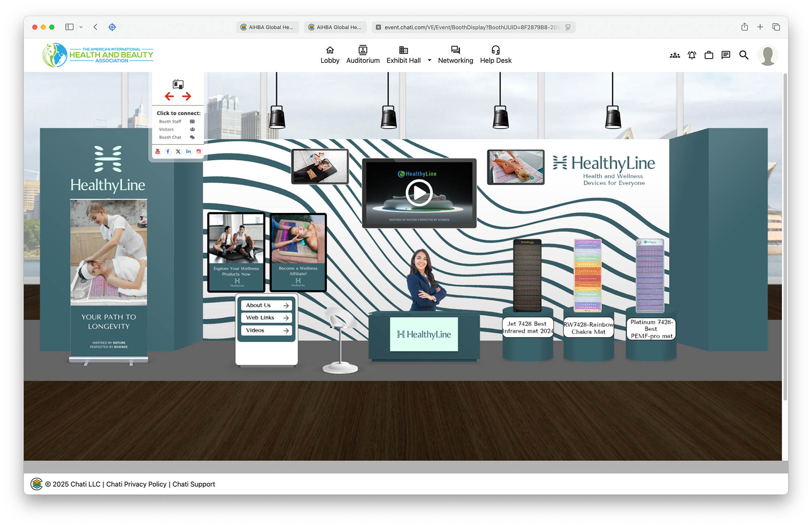Viewport: 812px width, 526px height.
Task: Open the Instagram social icon
Action: pyautogui.click(x=199, y=151)
